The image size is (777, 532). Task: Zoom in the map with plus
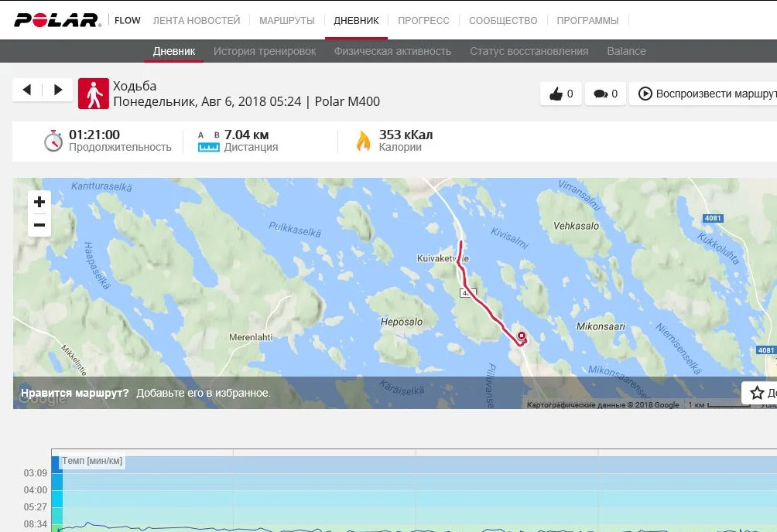39,202
